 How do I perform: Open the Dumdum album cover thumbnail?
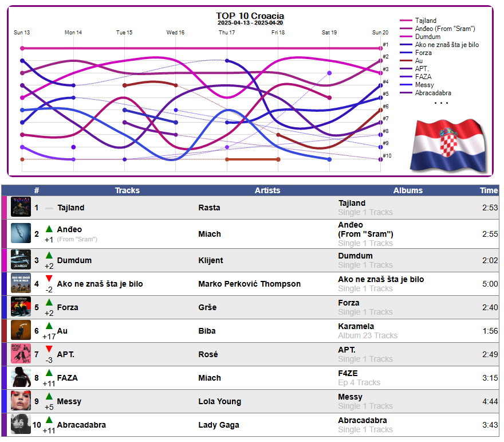coord(21,260)
